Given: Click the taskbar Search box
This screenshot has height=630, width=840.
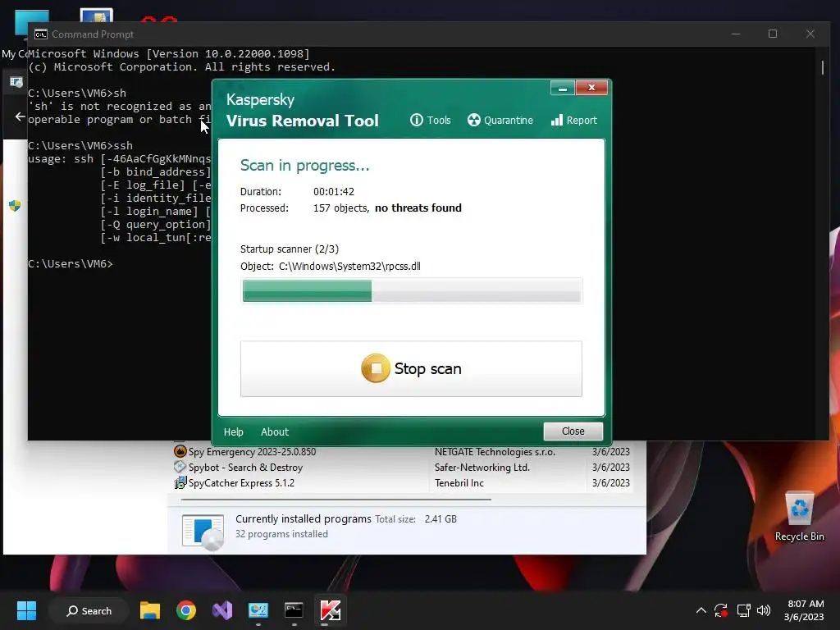Looking at the screenshot, I should pos(89,610).
